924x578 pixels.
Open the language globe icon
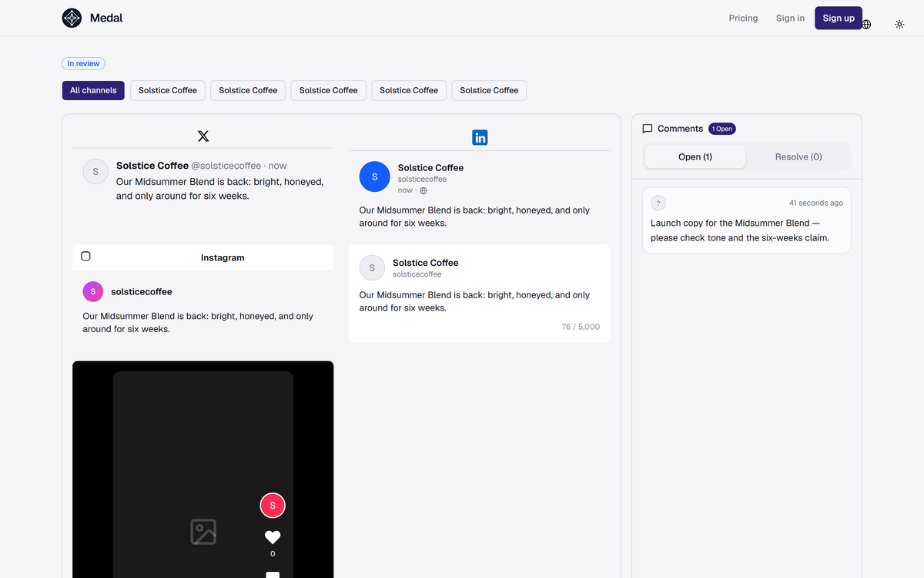click(x=866, y=25)
